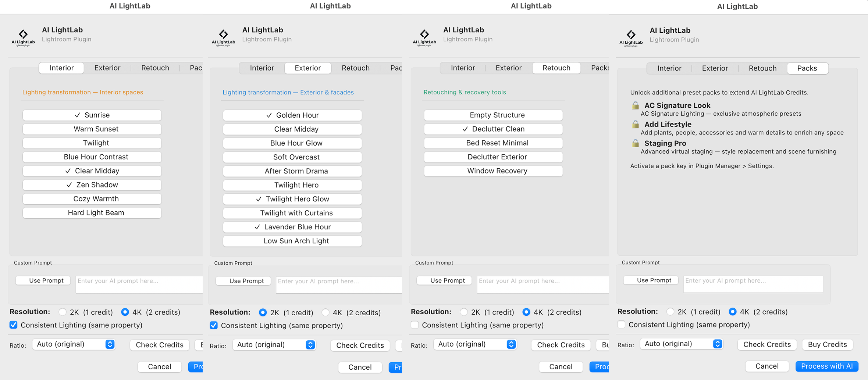Select the 4K resolution radio in the Exterior panel
Image resolution: width=868 pixels, height=380 pixels.
(325, 312)
